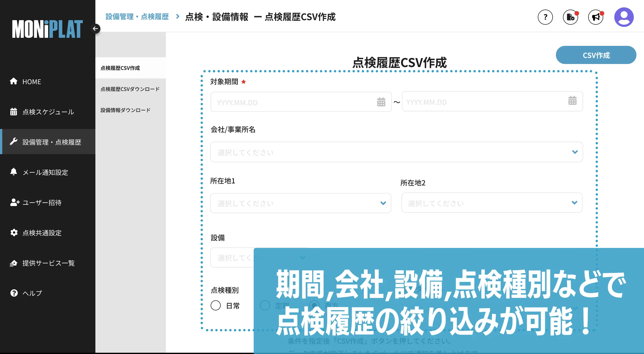
Task: Click the start date YYYY.MM.DD input field
Action: tap(277, 102)
